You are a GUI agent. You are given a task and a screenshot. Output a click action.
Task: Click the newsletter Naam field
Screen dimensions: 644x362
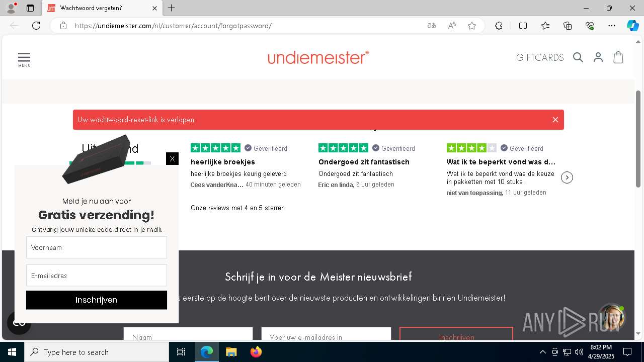click(x=188, y=335)
